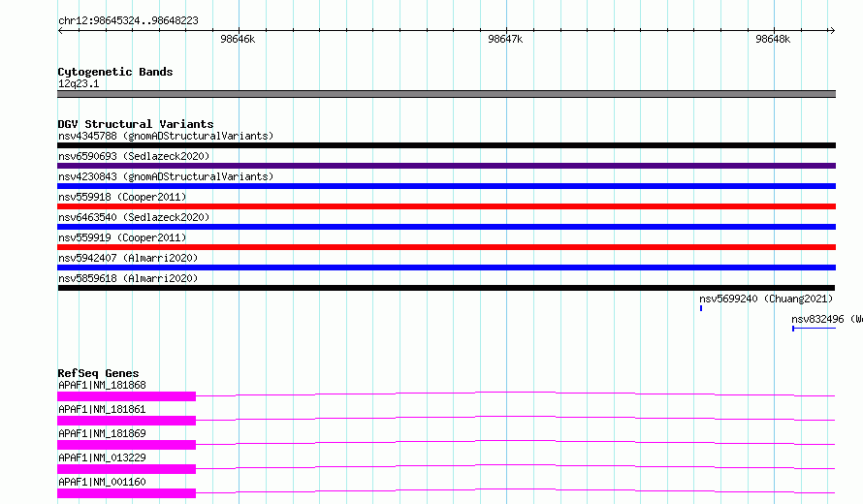Click the blue nsv6463540 variant bar
This screenshot has height=504, width=863.
pyautogui.click(x=446, y=227)
